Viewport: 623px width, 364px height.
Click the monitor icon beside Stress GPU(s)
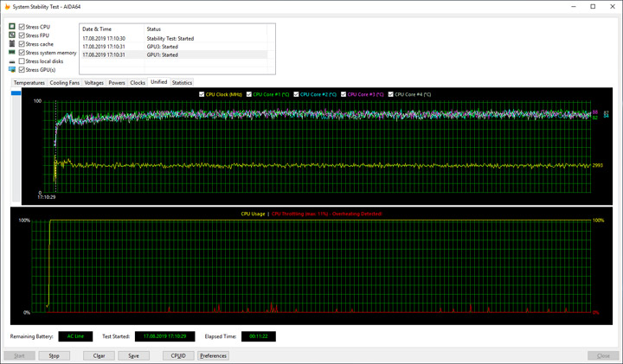[x=12, y=69]
